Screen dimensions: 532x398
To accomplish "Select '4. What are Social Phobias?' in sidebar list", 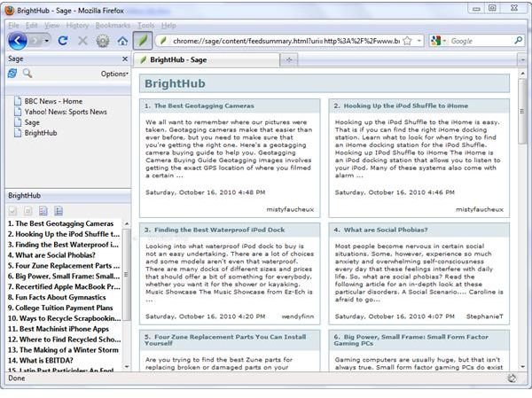I will 51,255.
